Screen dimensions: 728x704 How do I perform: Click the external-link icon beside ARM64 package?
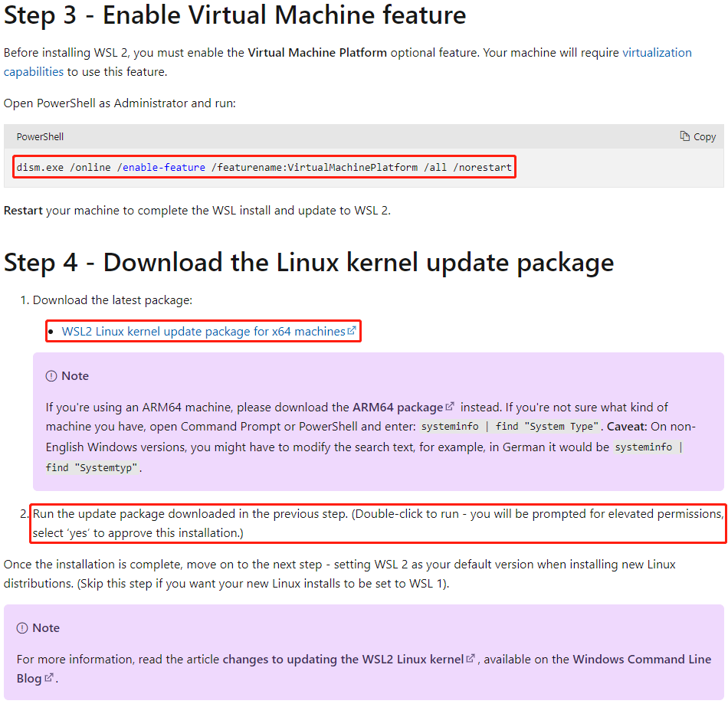(x=450, y=407)
